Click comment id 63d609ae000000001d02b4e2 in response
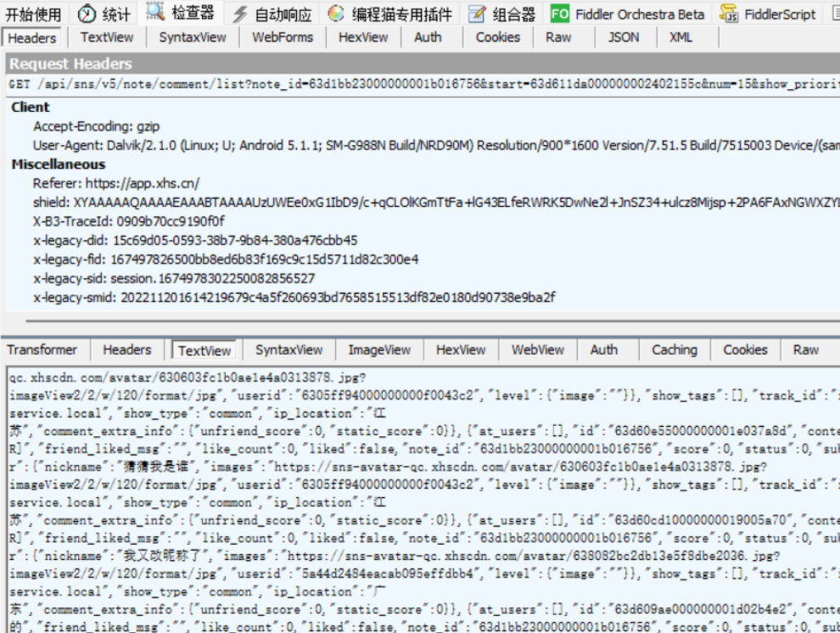Image resolution: width=840 pixels, height=633 pixels. tap(701, 609)
